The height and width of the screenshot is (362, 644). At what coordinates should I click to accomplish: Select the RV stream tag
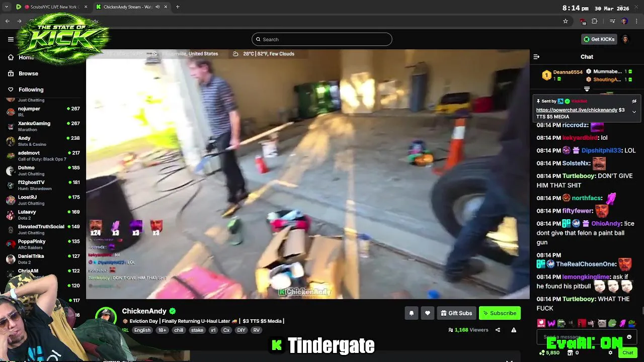point(257,330)
